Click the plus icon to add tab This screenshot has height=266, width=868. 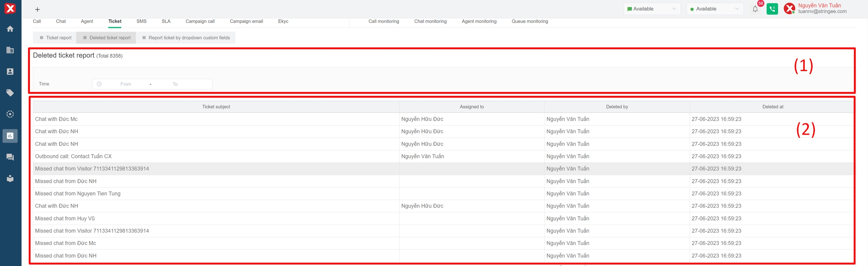tap(37, 9)
